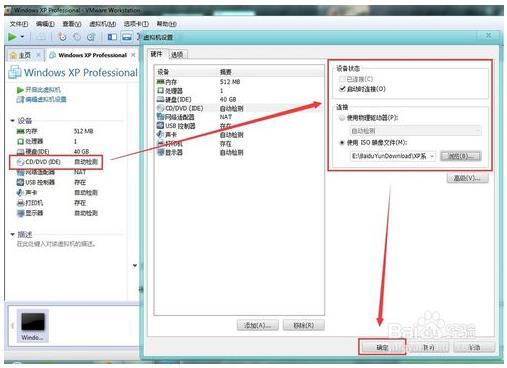
Task: Open the 查看(V) menu
Action: coord(72,24)
